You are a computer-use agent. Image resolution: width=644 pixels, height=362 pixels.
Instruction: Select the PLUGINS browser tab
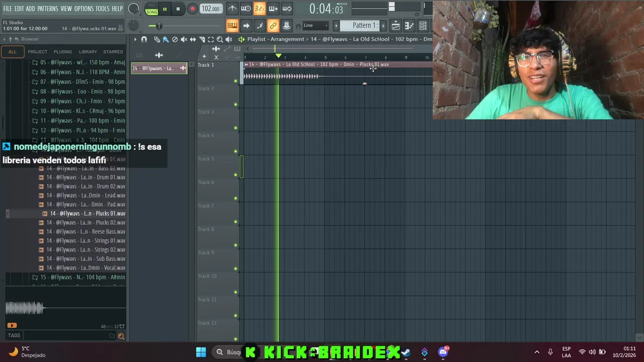63,52
